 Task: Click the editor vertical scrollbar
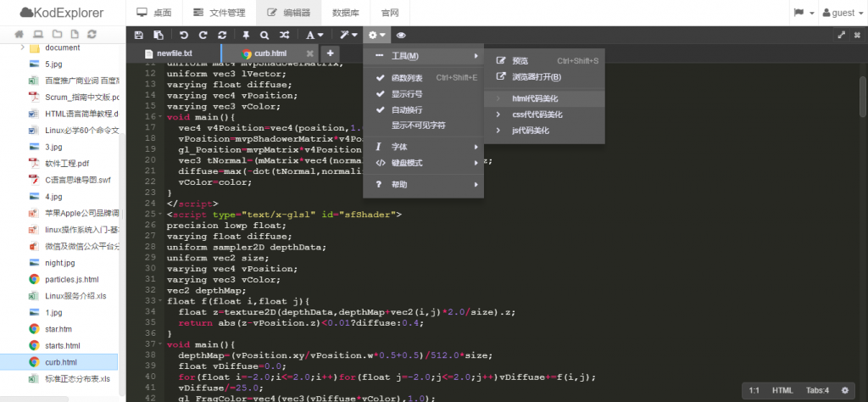pyautogui.click(x=862, y=97)
